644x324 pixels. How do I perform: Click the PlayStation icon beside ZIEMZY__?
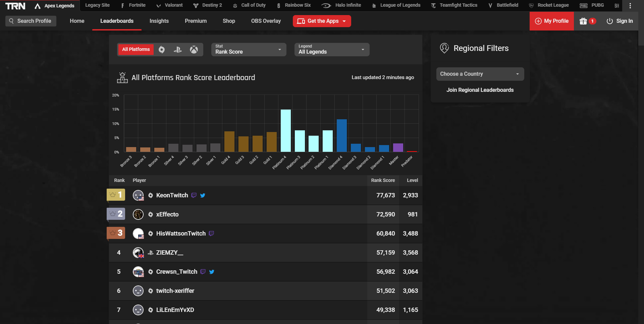point(151,253)
